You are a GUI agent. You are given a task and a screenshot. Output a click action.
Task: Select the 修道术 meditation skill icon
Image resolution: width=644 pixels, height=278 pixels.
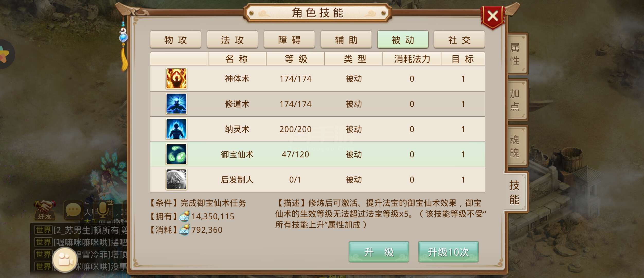pyautogui.click(x=176, y=104)
